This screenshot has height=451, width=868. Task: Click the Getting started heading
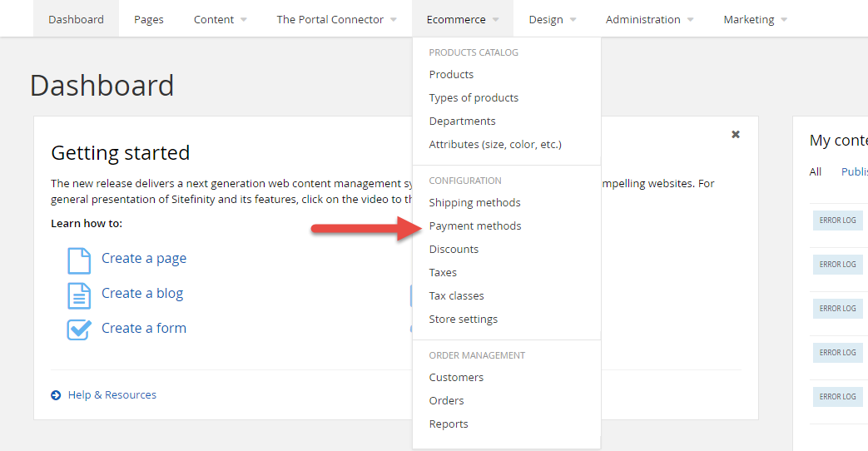(120, 153)
